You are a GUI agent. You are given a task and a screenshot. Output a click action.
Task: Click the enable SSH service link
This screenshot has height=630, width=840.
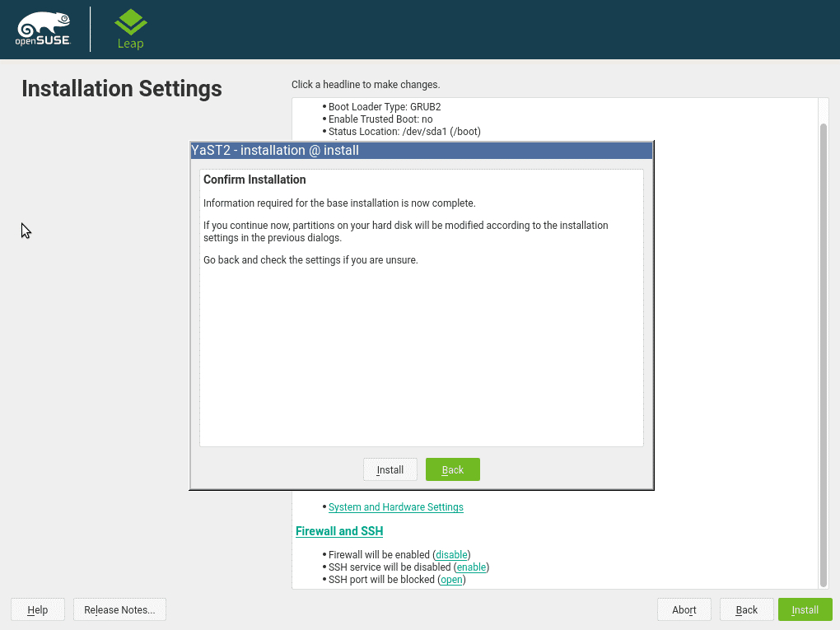(x=471, y=567)
